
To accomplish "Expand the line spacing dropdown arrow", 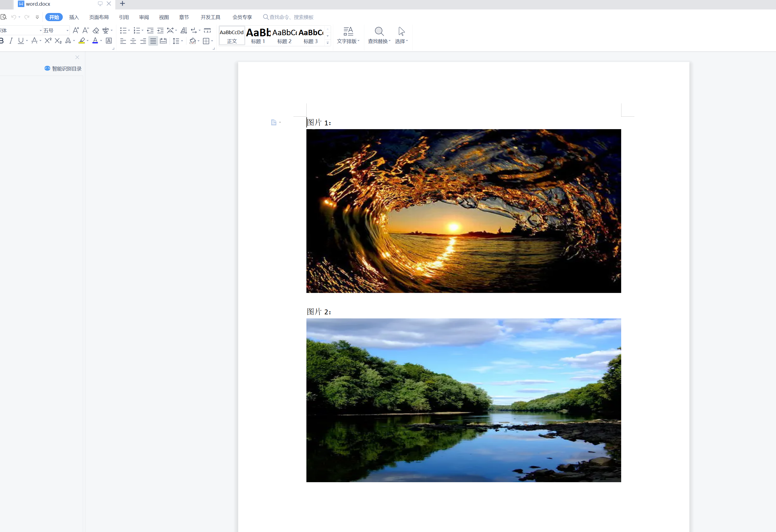I will point(182,41).
